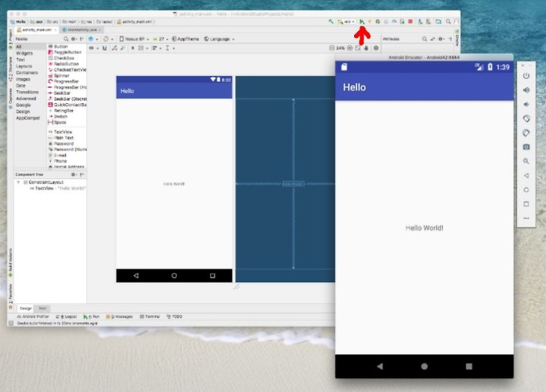Select the AppCompat palette category

coord(28,118)
